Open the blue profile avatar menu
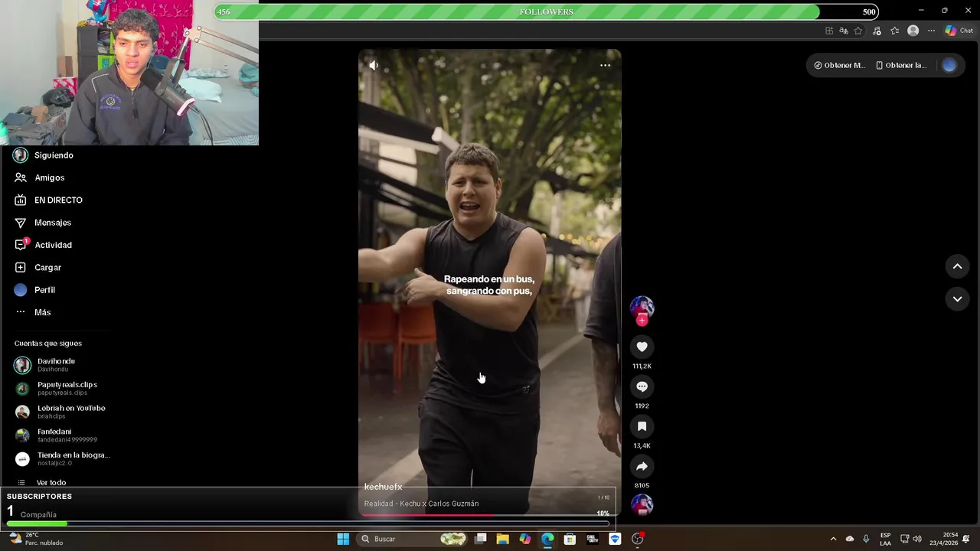980x551 pixels. pos(949,65)
